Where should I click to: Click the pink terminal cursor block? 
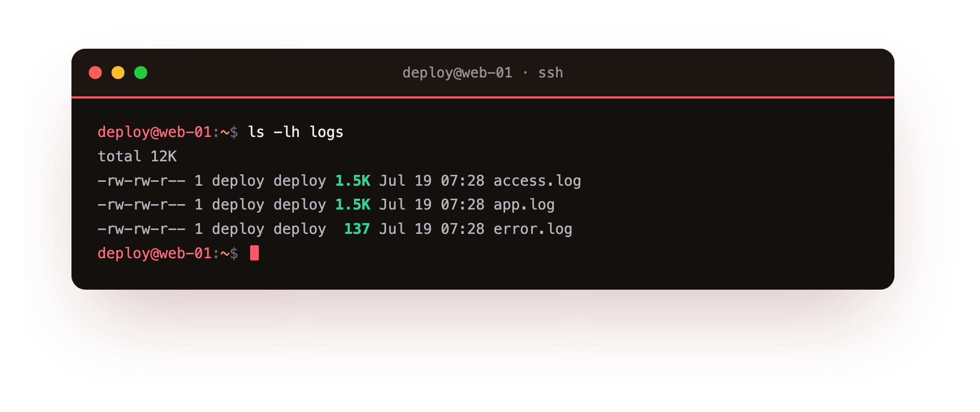254,253
